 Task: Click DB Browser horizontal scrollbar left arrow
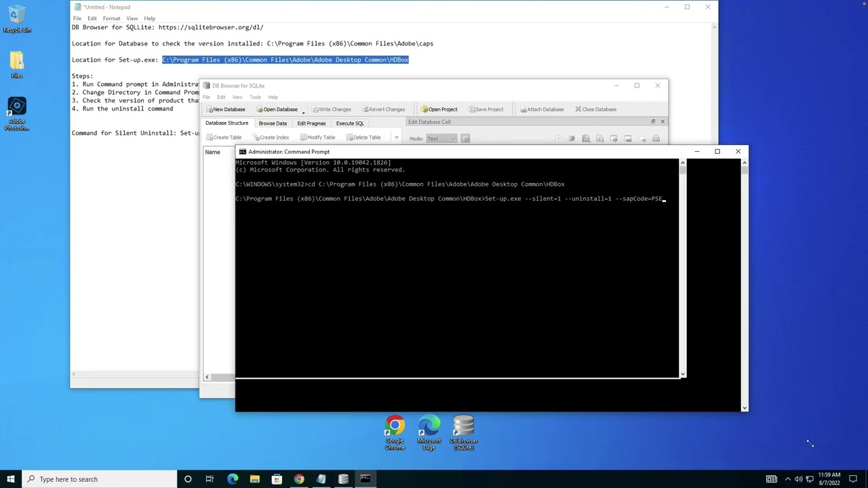coord(208,377)
